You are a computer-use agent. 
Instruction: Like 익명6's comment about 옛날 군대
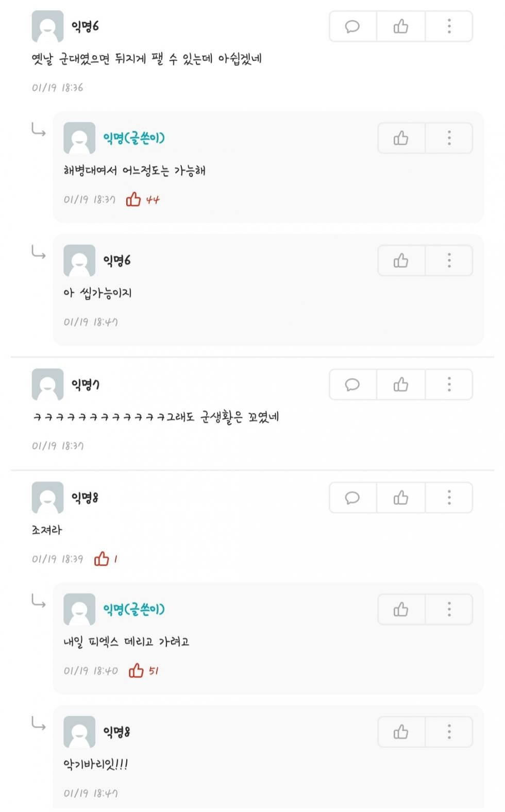click(x=401, y=26)
